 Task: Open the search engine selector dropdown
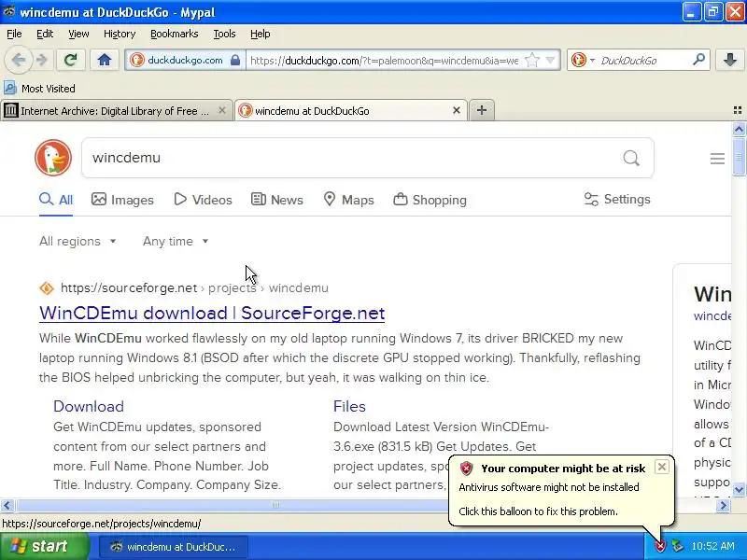(592, 61)
